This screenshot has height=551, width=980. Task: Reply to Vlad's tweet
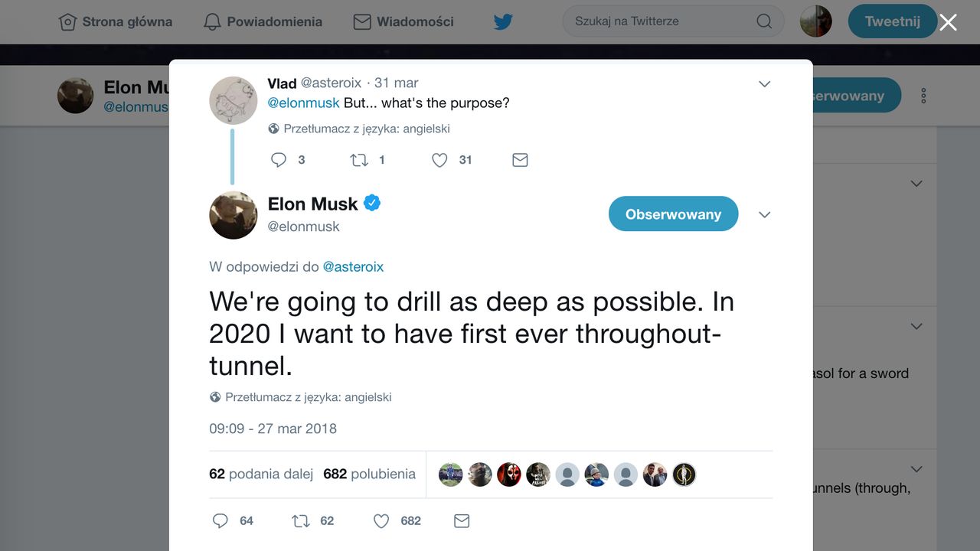(279, 160)
